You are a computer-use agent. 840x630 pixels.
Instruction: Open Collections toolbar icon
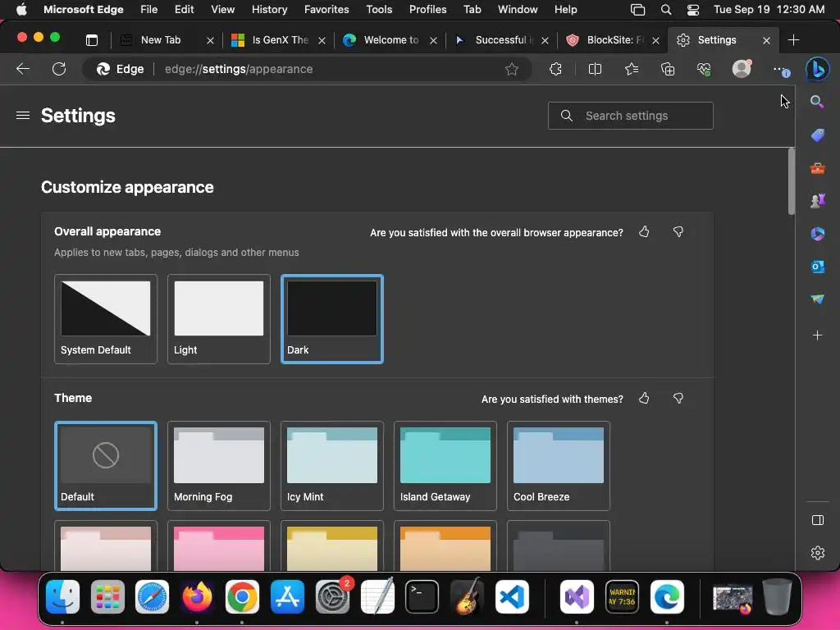(668, 69)
